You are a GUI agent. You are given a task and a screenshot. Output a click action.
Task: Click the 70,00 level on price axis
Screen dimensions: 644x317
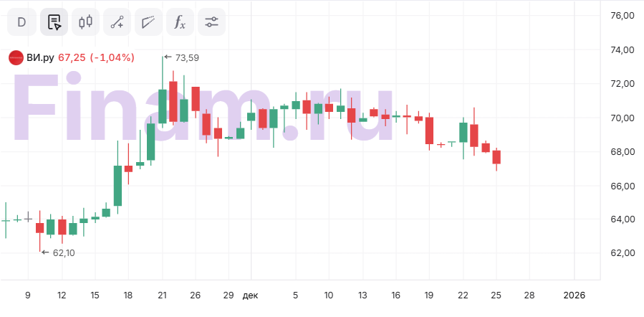621,118
